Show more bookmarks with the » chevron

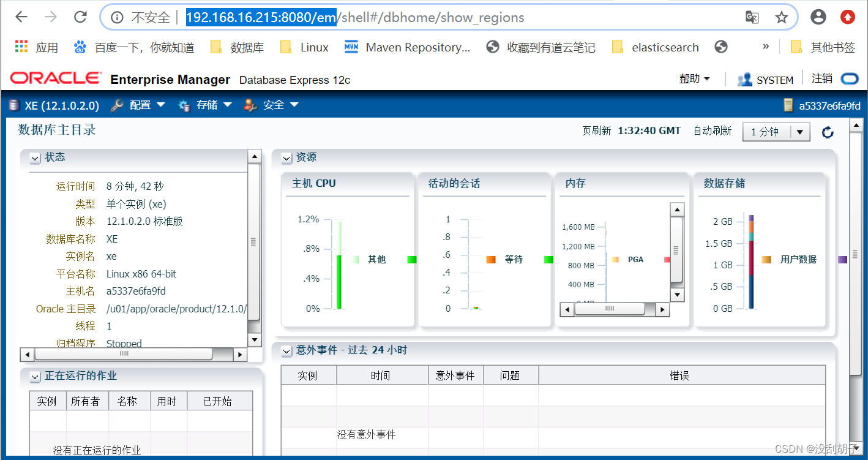[766, 47]
